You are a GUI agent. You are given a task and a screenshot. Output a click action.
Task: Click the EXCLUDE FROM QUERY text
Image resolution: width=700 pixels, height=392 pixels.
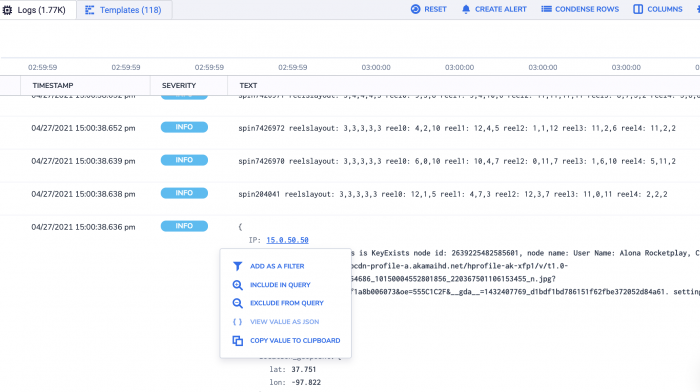click(x=287, y=303)
